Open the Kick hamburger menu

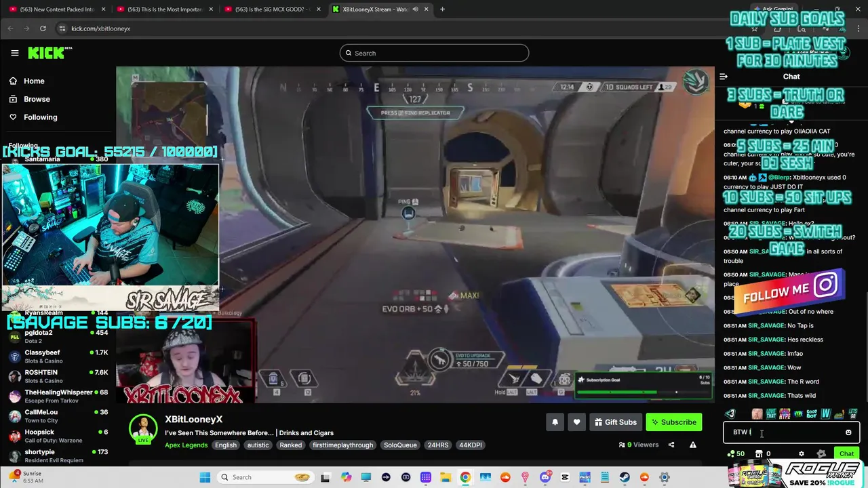click(14, 53)
